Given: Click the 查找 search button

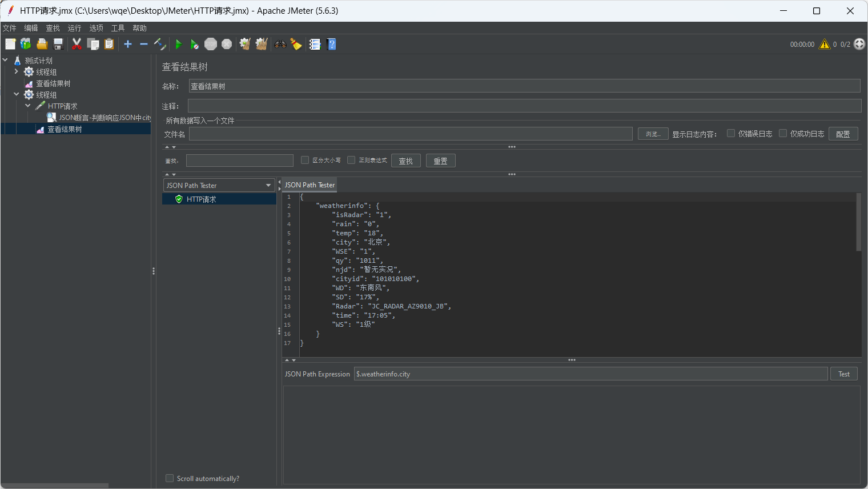Looking at the screenshot, I should 406,161.
